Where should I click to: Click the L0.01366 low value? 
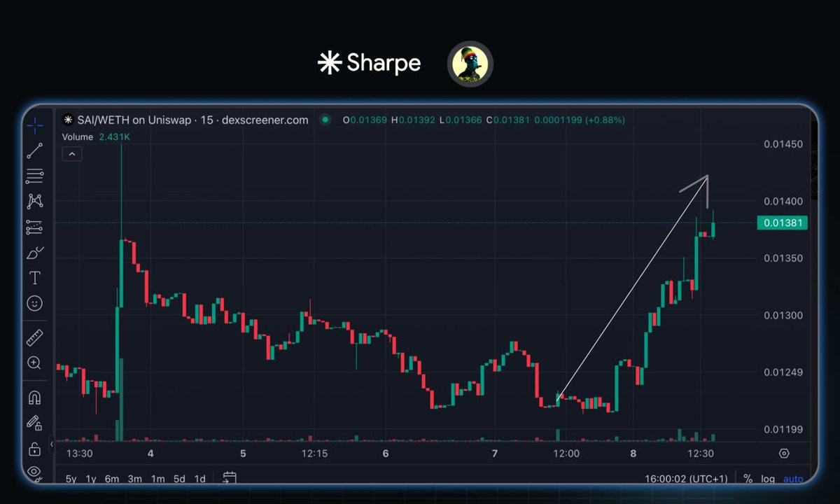pyautogui.click(x=460, y=120)
